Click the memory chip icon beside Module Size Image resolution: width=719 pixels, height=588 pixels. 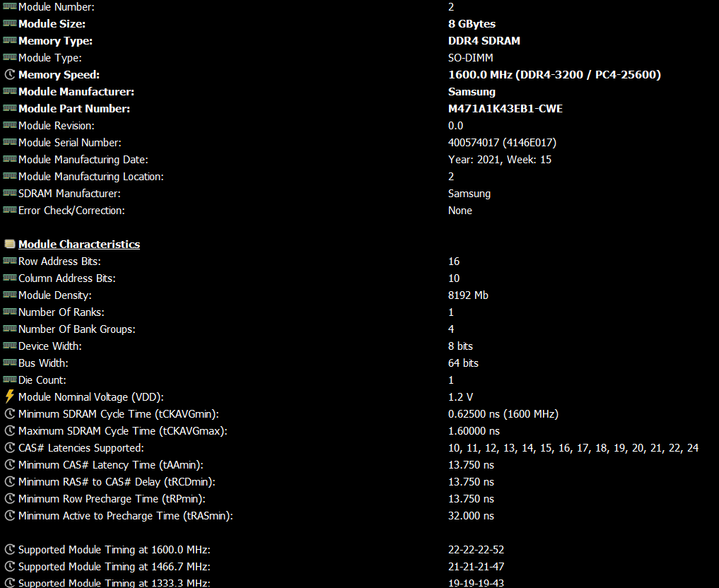point(10,23)
